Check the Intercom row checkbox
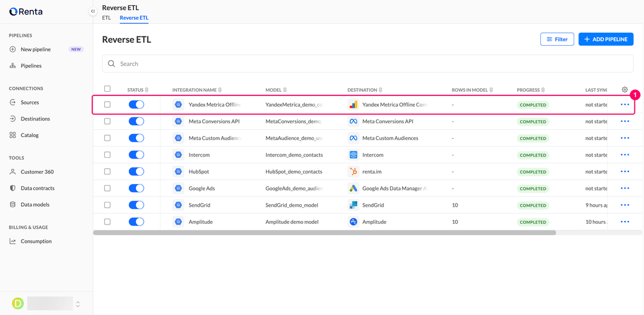The width and height of the screenshot is (644, 315). pyautogui.click(x=107, y=155)
